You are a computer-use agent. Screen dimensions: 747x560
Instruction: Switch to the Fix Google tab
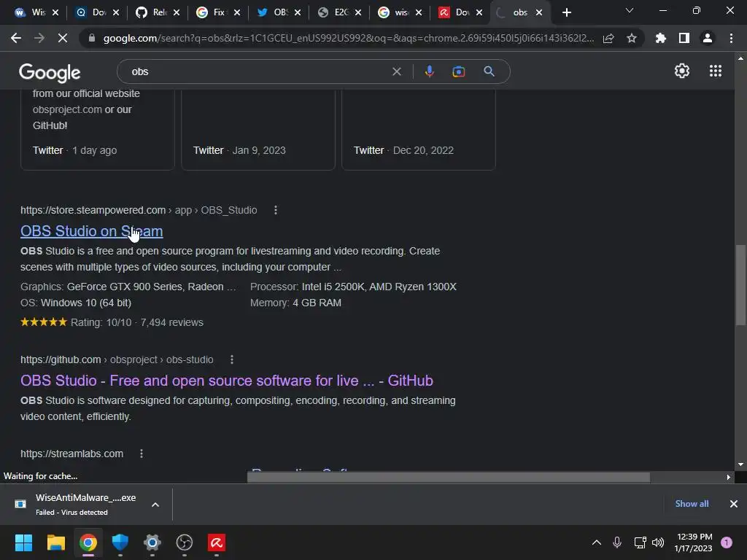212,12
